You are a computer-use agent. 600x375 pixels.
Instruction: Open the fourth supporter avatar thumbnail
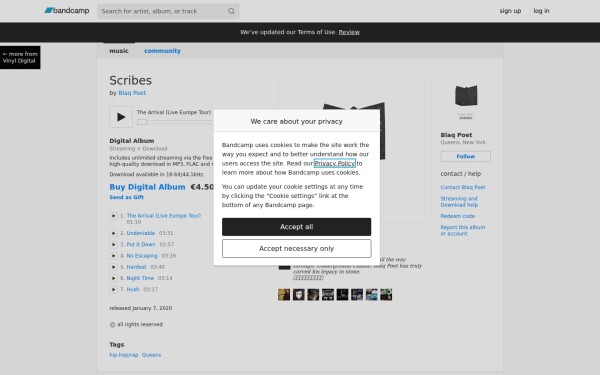tap(328, 295)
